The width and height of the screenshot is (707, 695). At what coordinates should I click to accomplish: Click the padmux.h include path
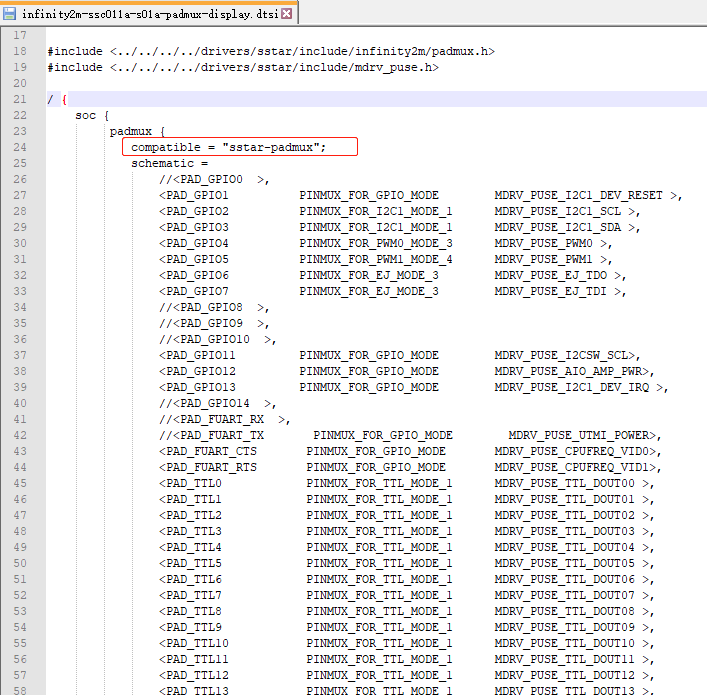[300, 51]
